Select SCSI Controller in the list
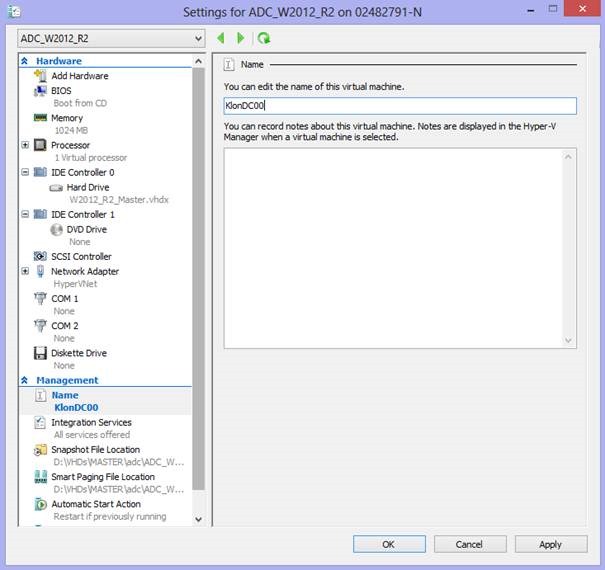 [x=81, y=257]
